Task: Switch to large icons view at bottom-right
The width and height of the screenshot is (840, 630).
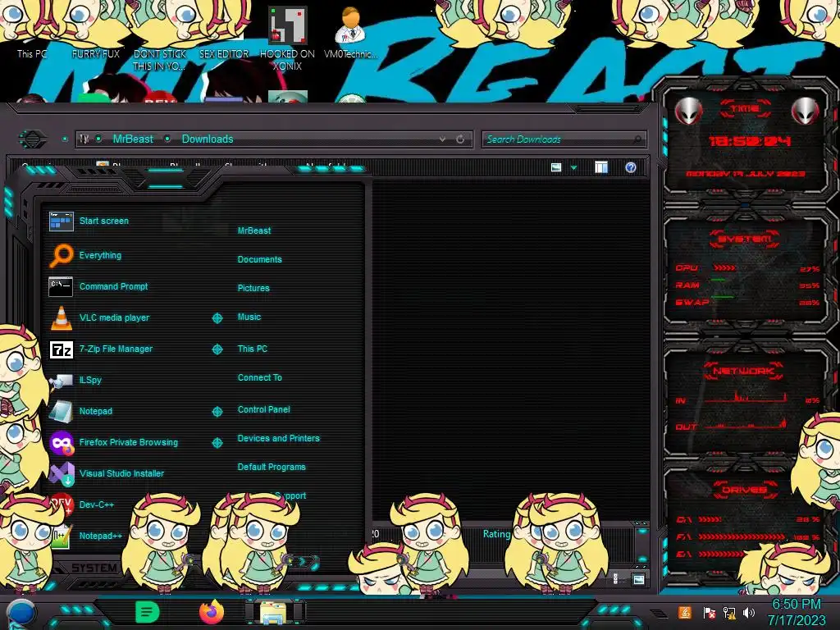Action: coord(638,579)
